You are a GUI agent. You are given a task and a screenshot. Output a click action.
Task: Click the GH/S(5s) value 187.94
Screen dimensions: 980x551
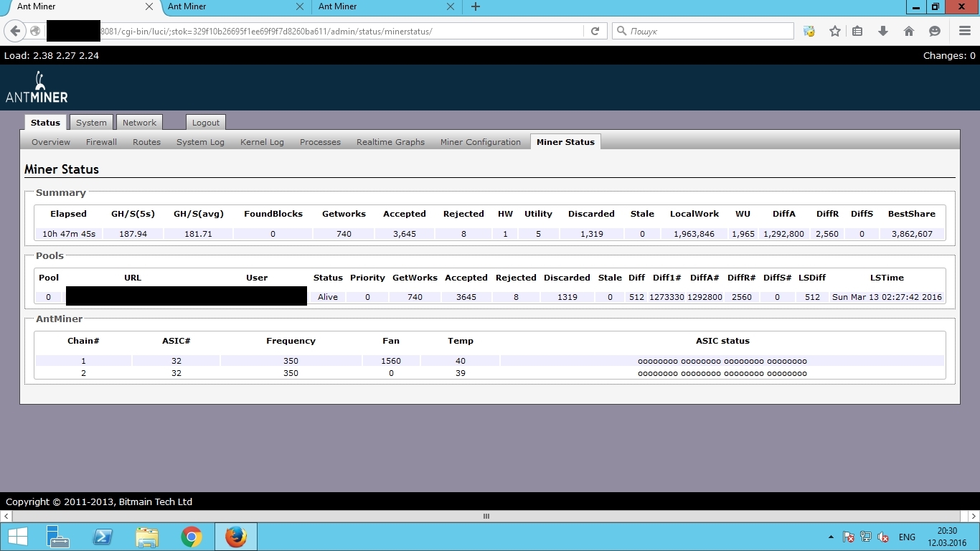(x=133, y=234)
